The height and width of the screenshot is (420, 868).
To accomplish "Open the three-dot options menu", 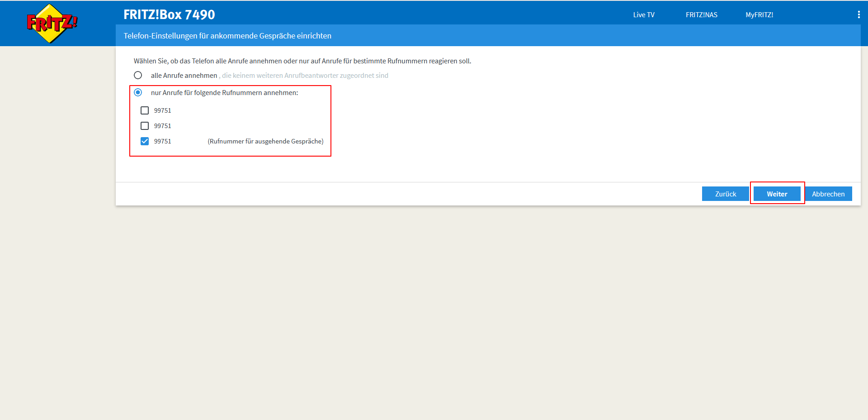I will [x=859, y=14].
